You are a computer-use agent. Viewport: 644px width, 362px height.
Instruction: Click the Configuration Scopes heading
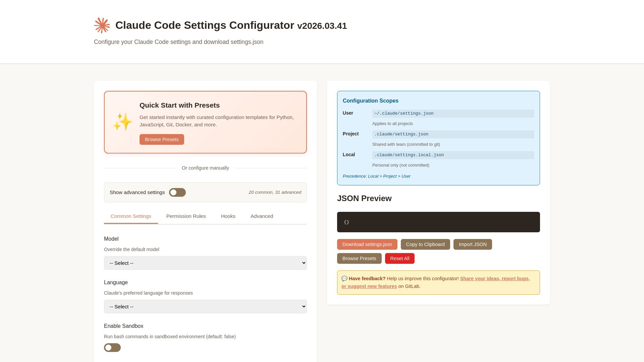(371, 101)
